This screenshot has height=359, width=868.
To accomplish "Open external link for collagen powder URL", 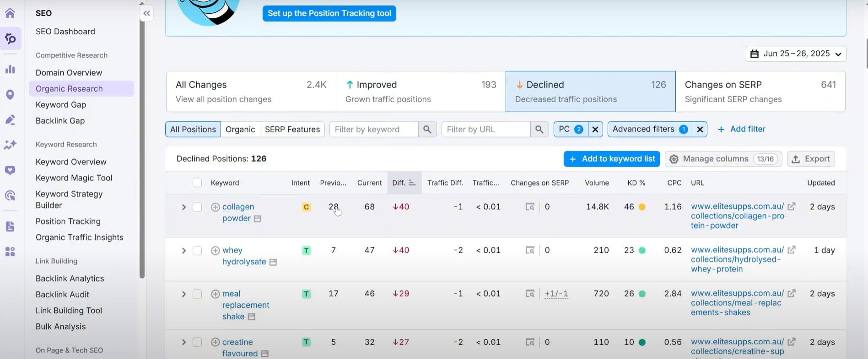I will pos(791,207).
